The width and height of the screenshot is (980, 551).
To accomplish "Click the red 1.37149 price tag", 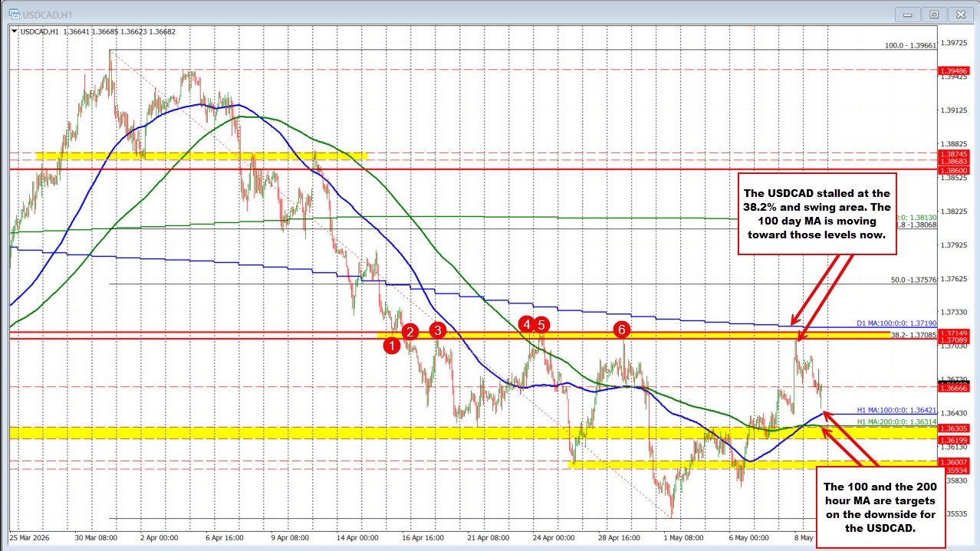I will coord(955,332).
